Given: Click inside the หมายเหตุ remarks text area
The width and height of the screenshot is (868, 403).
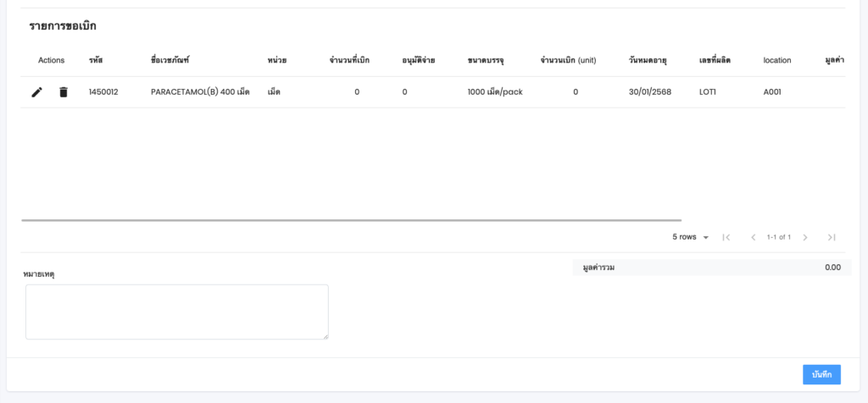Looking at the screenshot, I should click(x=176, y=312).
